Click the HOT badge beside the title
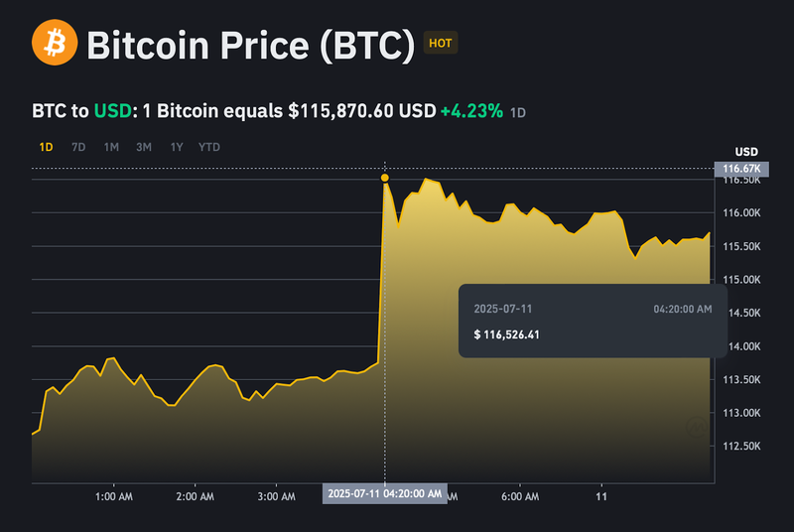The width and height of the screenshot is (794, 532). click(440, 44)
